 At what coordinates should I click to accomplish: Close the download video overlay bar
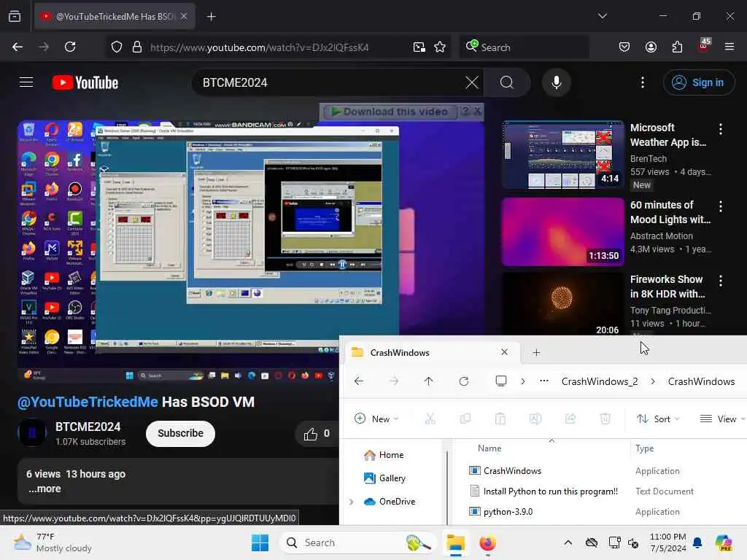pos(477,112)
